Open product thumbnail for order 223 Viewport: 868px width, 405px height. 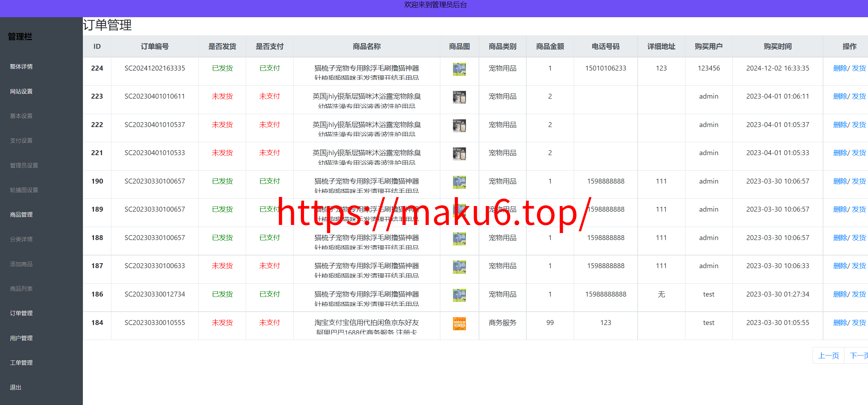coord(459,97)
